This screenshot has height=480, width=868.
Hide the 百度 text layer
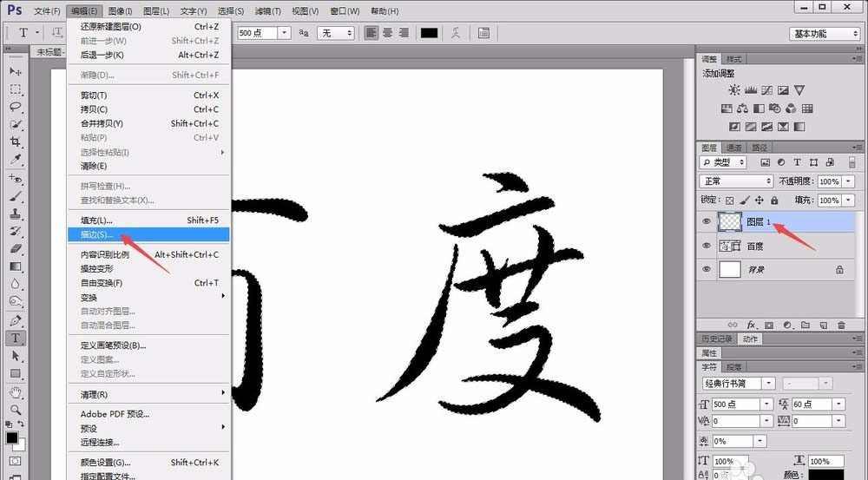click(x=707, y=246)
